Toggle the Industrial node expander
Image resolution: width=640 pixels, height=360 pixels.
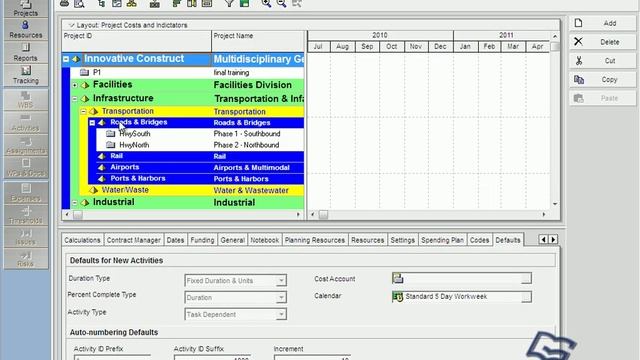75,202
